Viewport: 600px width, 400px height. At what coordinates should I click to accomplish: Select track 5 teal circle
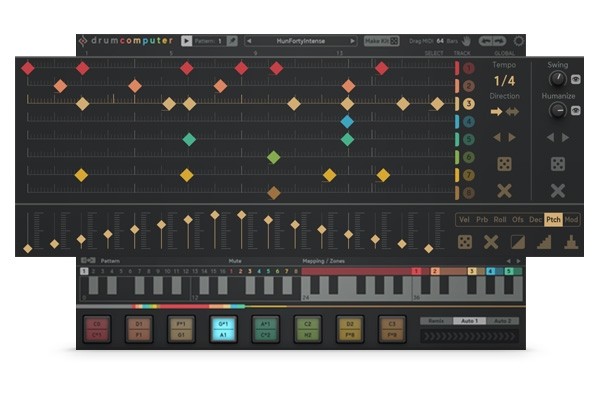[x=469, y=139]
